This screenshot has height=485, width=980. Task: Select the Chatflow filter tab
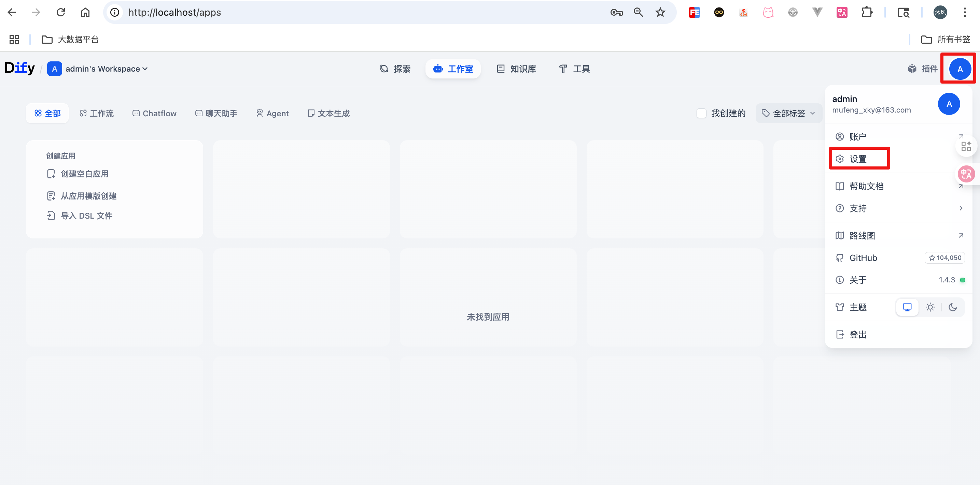point(154,113)
